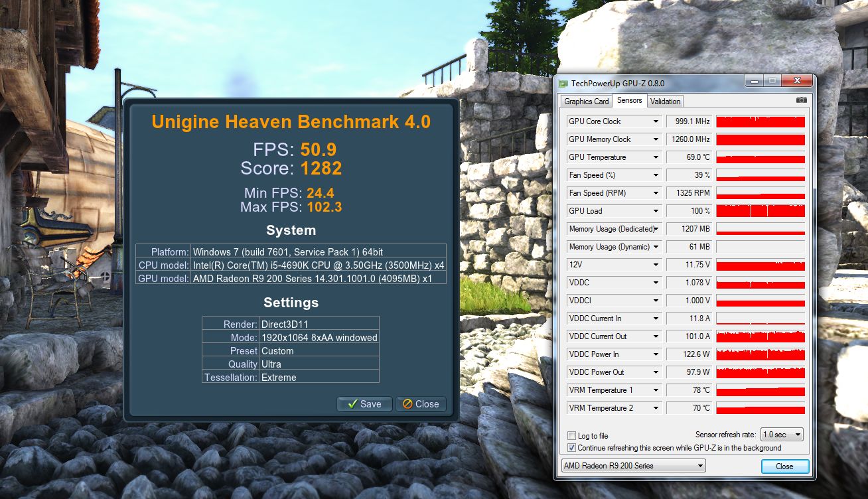This screenshot has width=868, height=499.
Task: Enable the Log to file checkbox
Action: pyautogui.click(x=572, y=436)
